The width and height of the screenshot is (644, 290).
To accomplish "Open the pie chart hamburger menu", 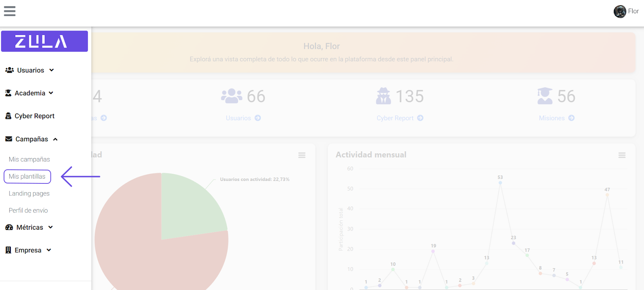I will click(x=301, y=155).
